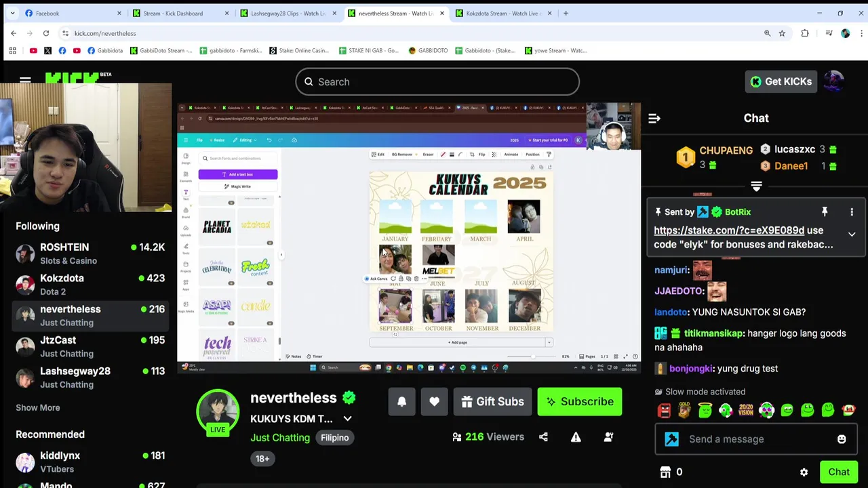Click the Filipino language tag
This screenshot has width=868, height=488.
[x=334, y=438]
